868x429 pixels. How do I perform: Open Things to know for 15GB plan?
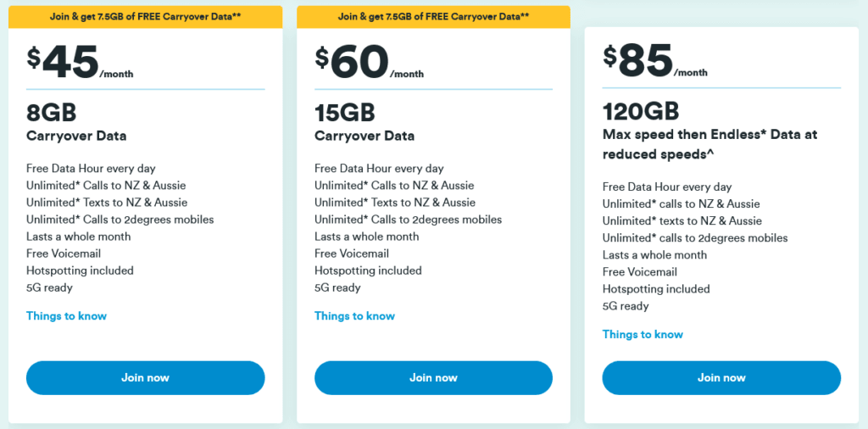point(354,316)
